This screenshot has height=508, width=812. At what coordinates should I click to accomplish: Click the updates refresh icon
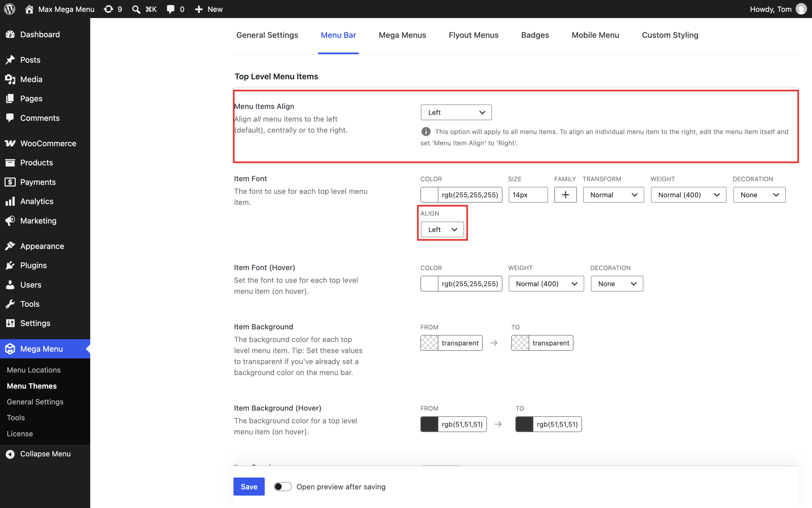pos(108,9)
